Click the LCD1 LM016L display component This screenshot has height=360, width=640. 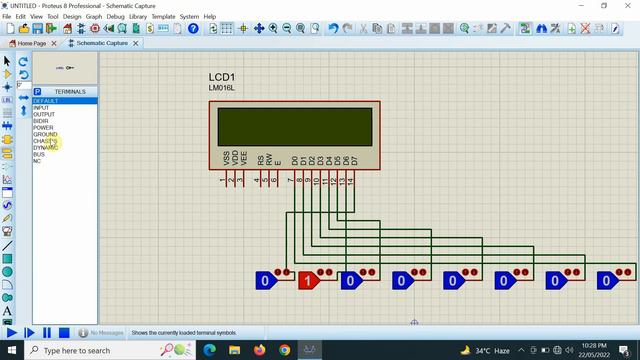(x=295, y=135)
